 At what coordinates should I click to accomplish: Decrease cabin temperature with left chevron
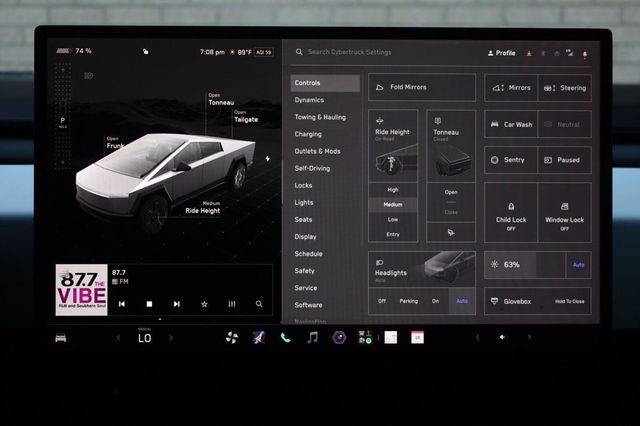[119, 338]
